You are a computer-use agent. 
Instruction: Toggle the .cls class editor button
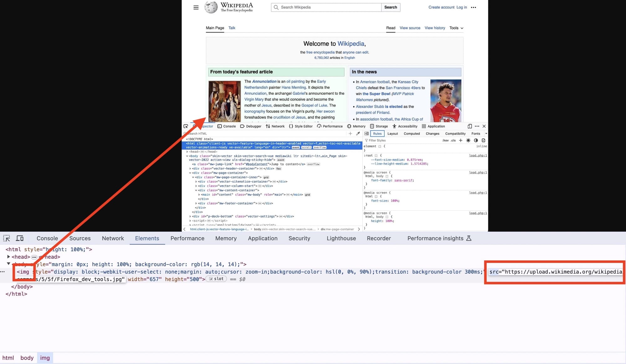coord(454,140)
